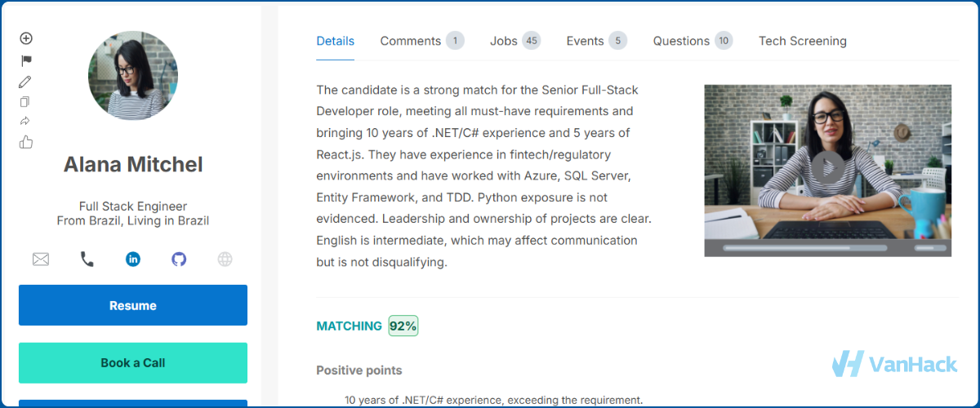The image size is (980, 408).
Task: Click the website globe icon
Action: [x=225, y=259]
